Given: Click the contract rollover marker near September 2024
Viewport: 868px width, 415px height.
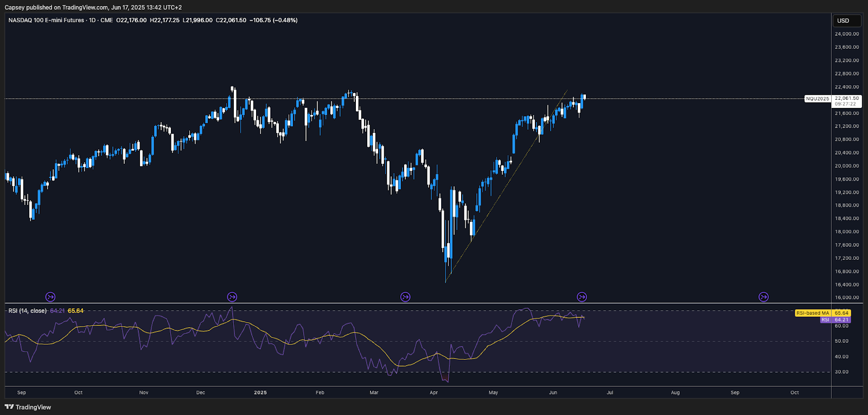Looking at the screenshot, I should click(50, 297).
